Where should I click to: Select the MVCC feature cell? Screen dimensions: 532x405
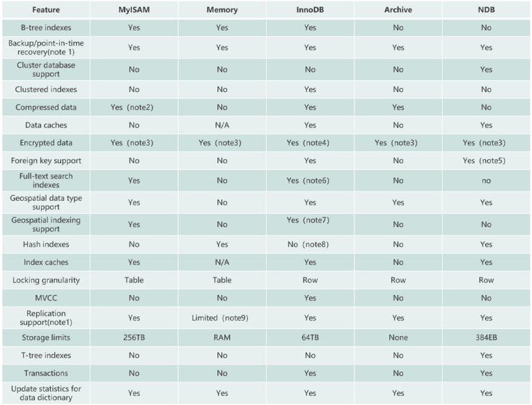pyautogui.click(x=46, y=298)
